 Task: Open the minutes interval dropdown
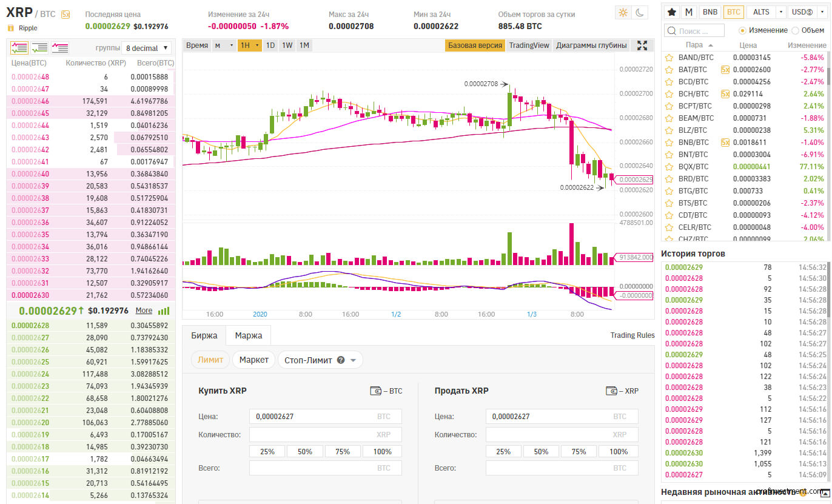pyautogui.click(x=223, y=45)
